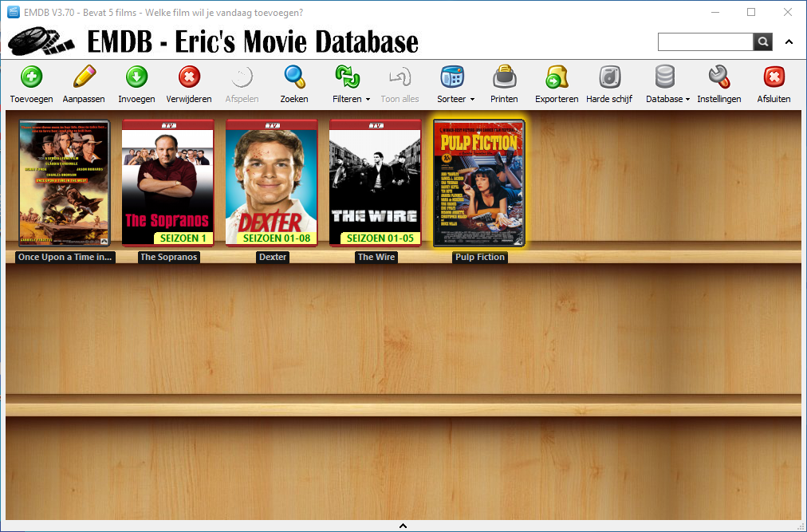Select the Aanpassen pencil edit icon

pos(84,77)
